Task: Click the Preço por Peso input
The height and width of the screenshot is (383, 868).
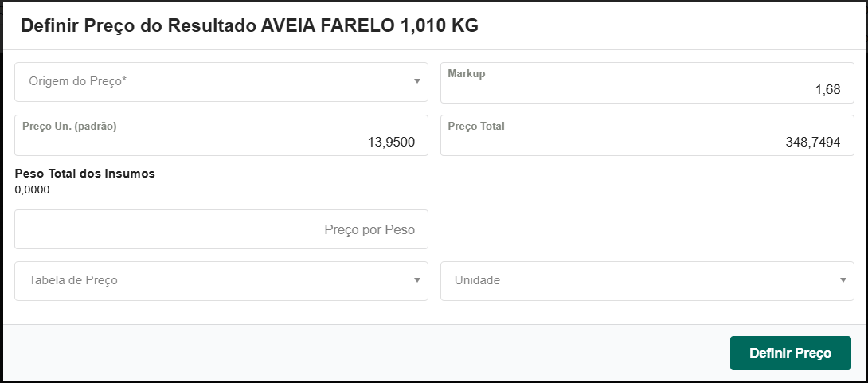Action: 221,229
